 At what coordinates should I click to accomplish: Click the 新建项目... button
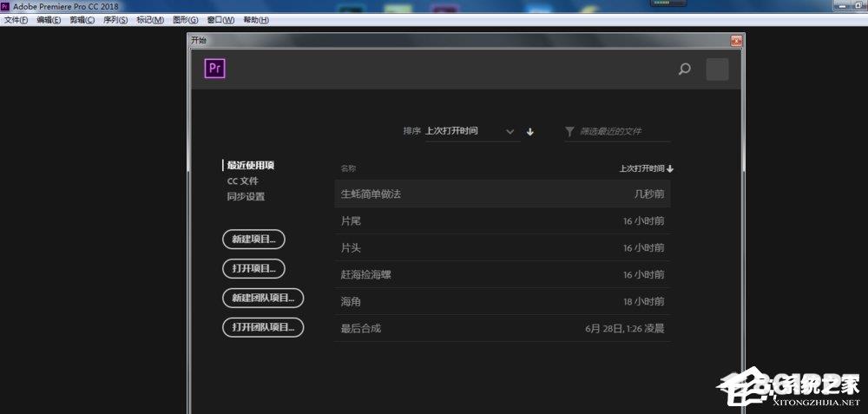(253, 239)
